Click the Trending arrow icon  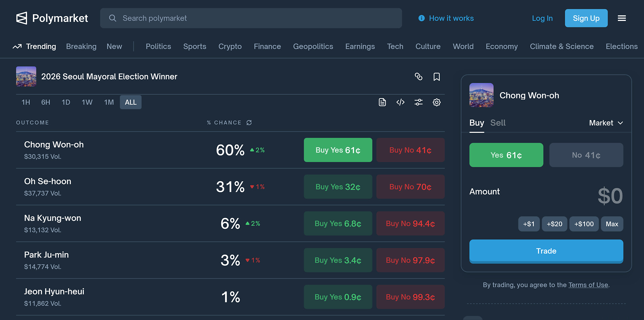click(17, 46)
